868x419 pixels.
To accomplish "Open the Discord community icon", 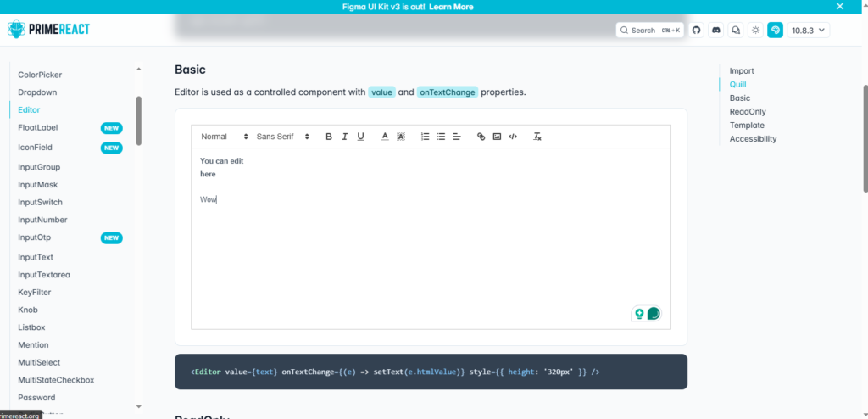I will pos(716,30).
